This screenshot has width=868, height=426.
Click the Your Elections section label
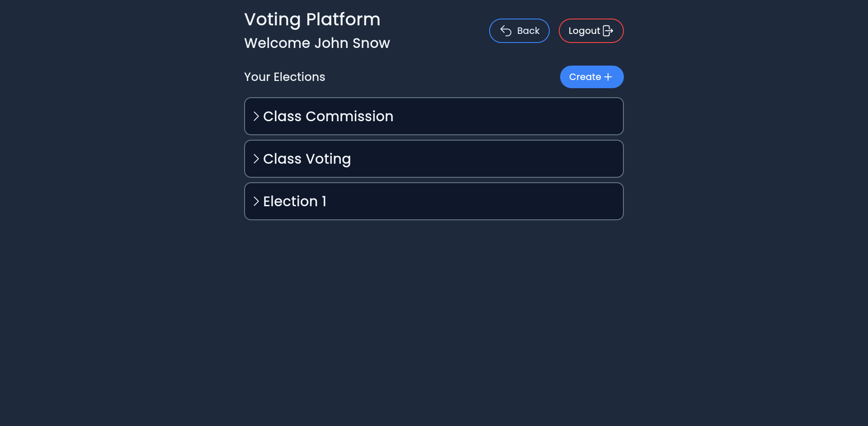[x=285, y=77]
